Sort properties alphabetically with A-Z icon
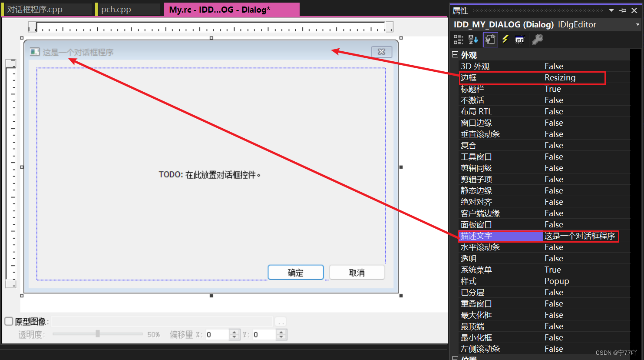This screenshot has height=360, width=644. pos(473,40)
